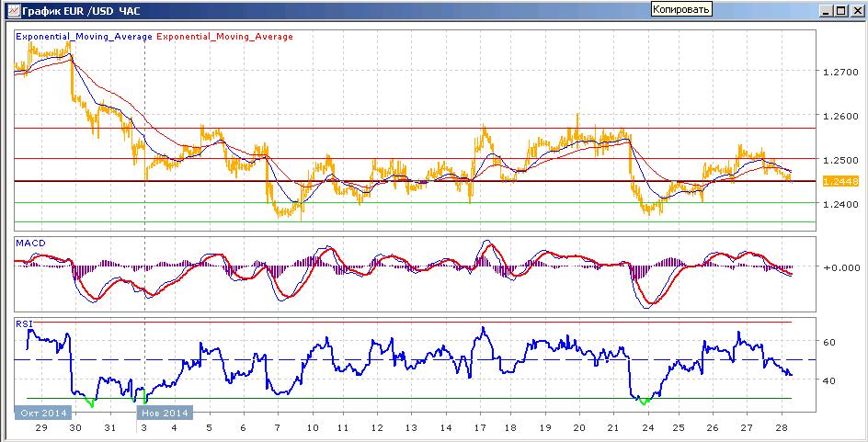868x442 pixels.
Task: Click date 24 on the time axis
Action: [x=647, y=428]
